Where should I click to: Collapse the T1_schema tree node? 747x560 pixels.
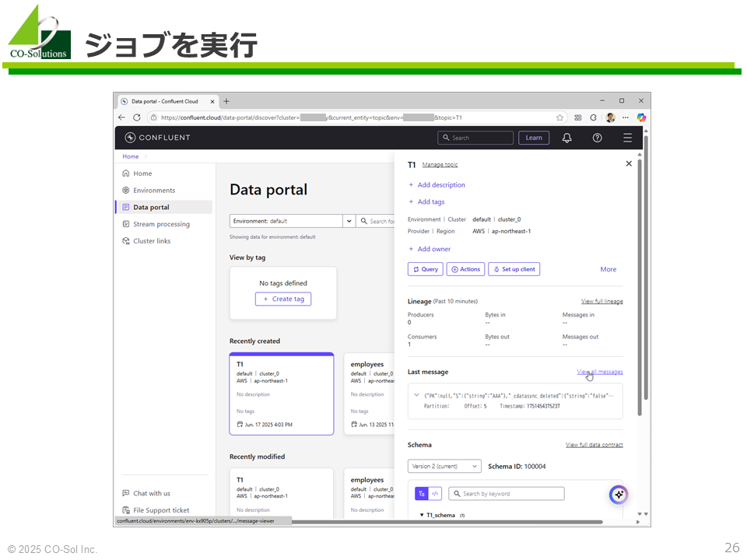pyautogui.click(x=422, y=515)
